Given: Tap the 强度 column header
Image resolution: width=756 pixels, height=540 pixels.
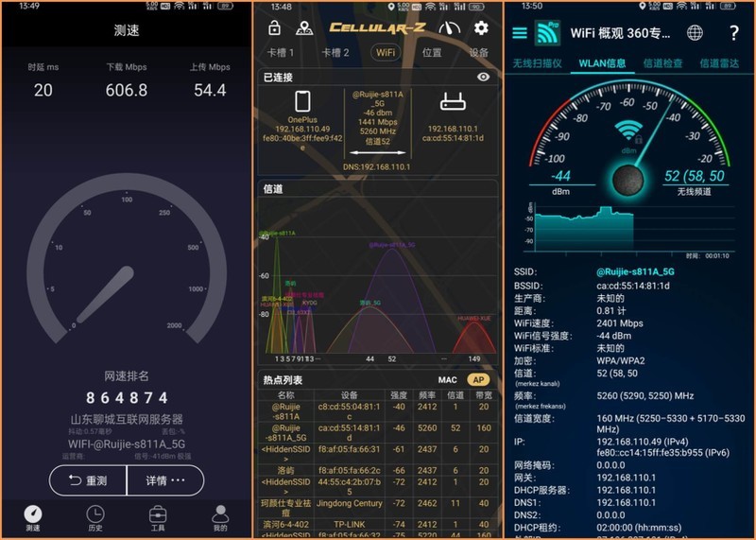Looking at the screenshot, I should pos(399,395).
